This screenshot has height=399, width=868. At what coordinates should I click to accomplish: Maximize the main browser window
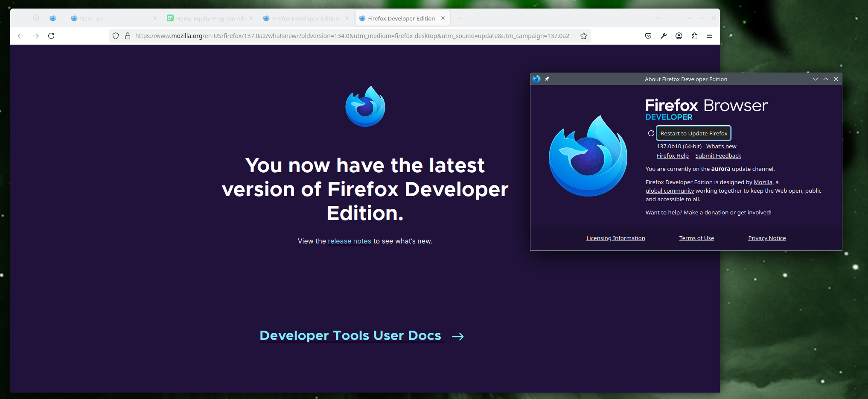coord(702,18)
